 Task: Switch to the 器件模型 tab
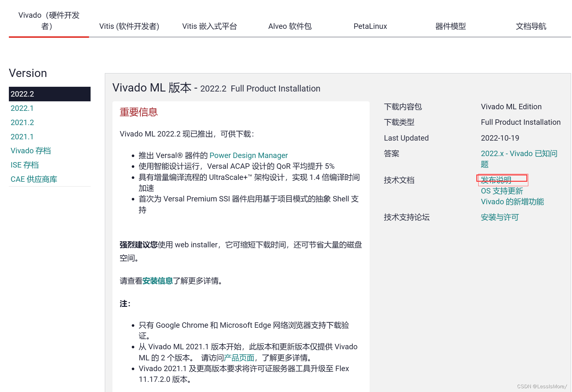point(450,26)
